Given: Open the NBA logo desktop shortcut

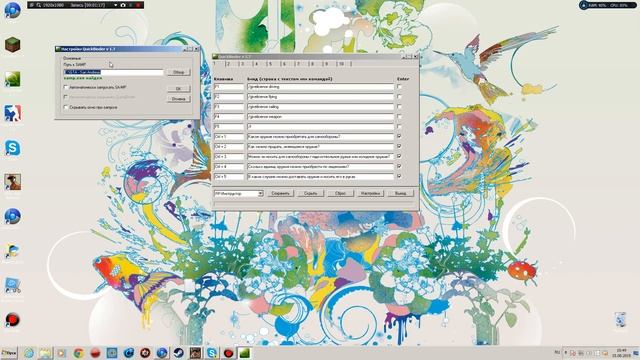Looking at the screenshot, I should 12,113.
